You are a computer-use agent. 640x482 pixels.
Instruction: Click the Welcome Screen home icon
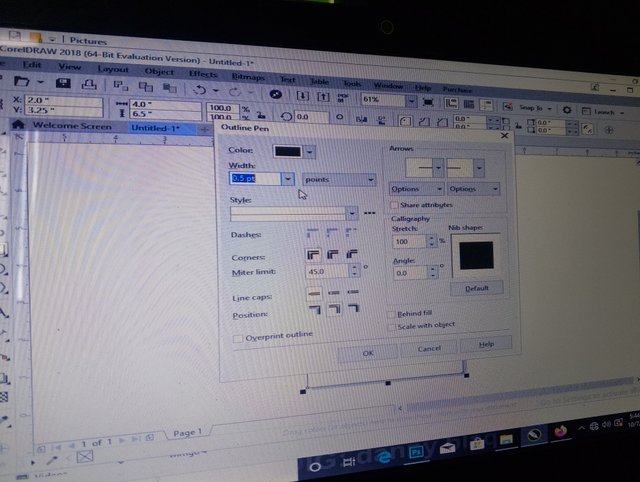[x=18, y=124]
